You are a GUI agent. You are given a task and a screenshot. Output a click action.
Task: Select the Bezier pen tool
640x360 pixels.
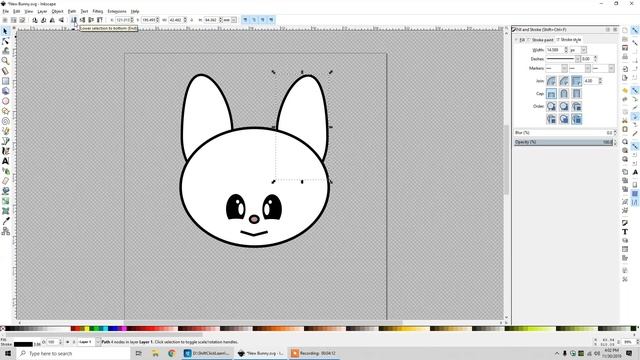click(5, 141)
